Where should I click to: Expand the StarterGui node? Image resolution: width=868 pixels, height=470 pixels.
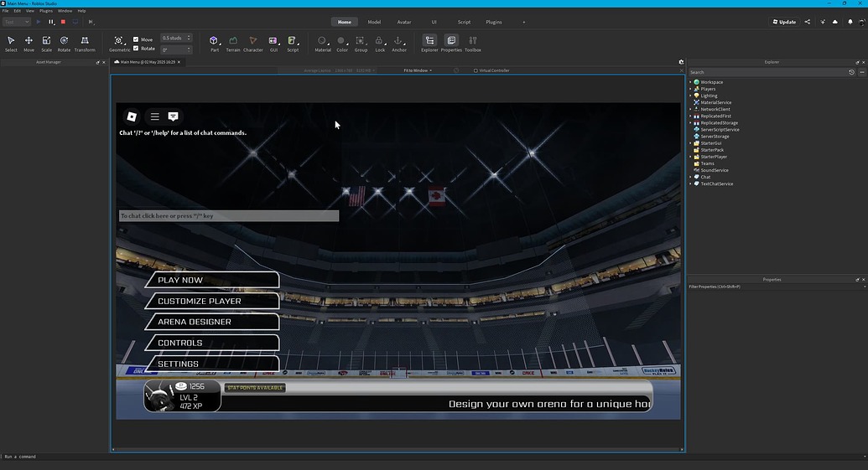click(690, 143)
